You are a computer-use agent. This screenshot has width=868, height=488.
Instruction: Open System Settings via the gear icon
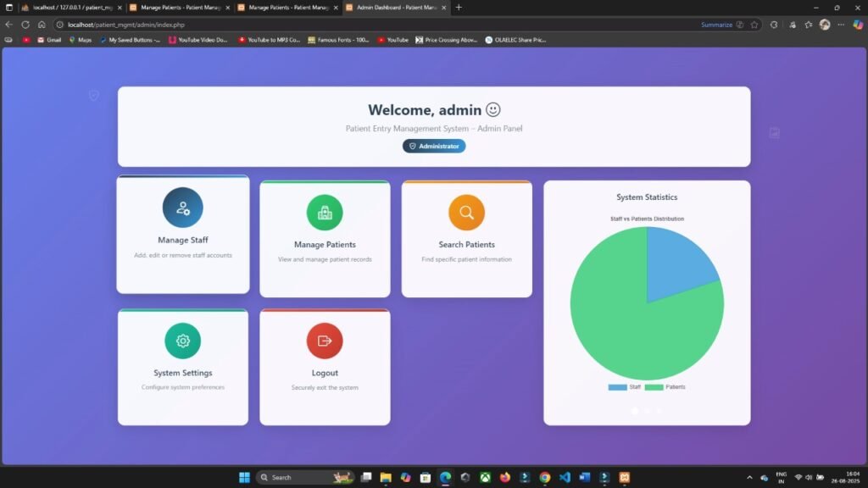[183, 341]
